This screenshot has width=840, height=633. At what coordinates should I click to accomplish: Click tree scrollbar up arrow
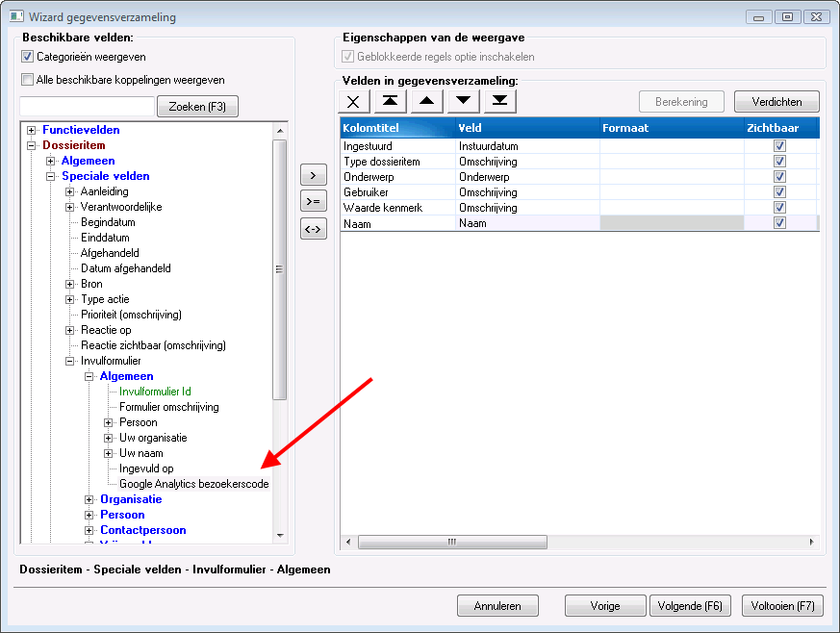pyautogui.click(x=280, y=131)
